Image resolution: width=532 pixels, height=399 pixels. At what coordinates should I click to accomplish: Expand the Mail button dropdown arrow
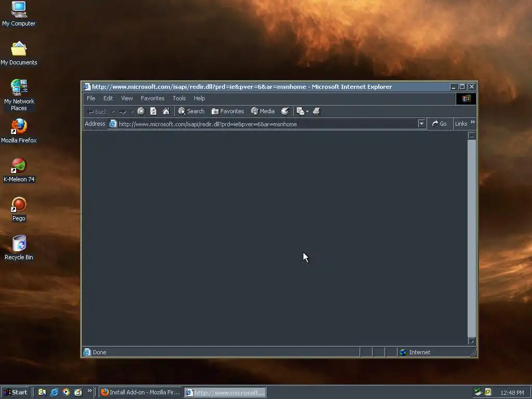click(x=308, y=111)
